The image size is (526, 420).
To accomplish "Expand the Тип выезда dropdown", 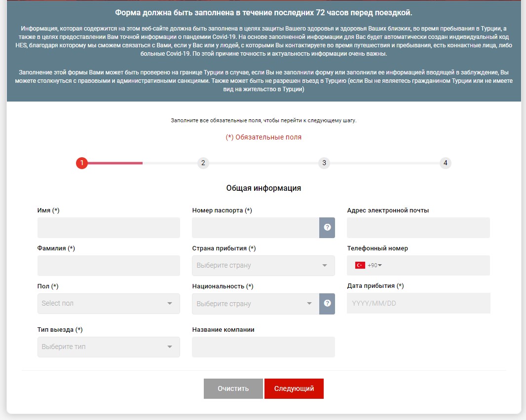I will (x=109, y=347).
